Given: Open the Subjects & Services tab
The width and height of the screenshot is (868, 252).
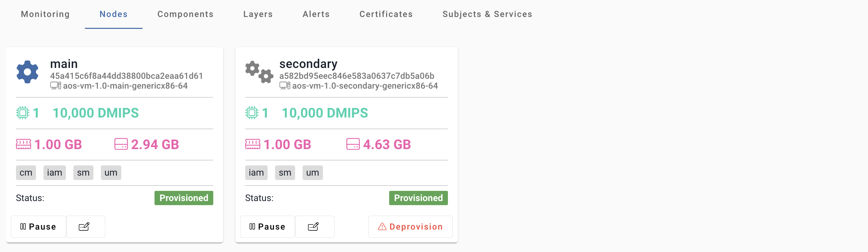Looking at the screenshot, I should [487, 14].
